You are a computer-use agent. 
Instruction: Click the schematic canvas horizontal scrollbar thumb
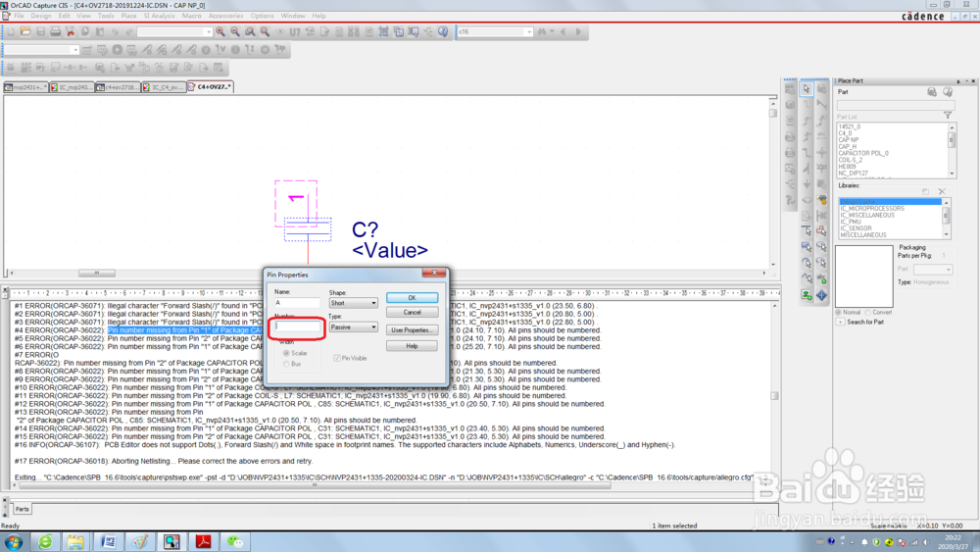(x=97, y=274)
